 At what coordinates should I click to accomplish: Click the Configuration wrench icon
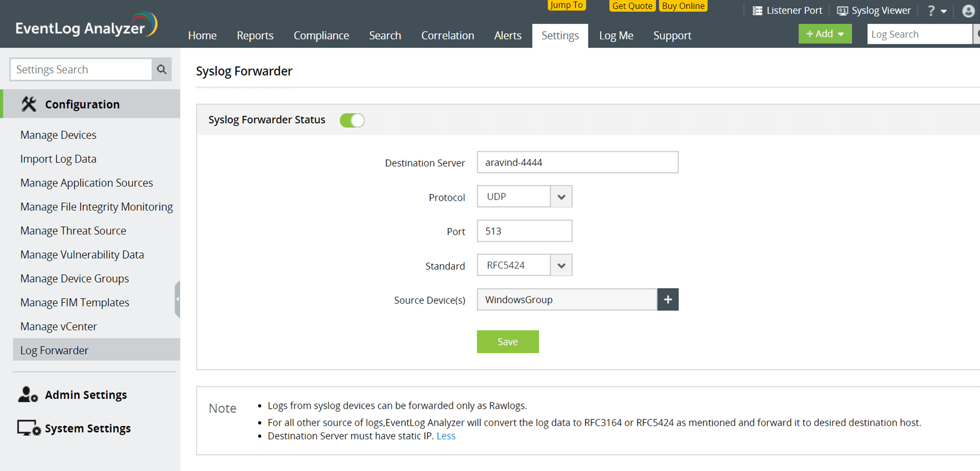click(x=29, y=104)
